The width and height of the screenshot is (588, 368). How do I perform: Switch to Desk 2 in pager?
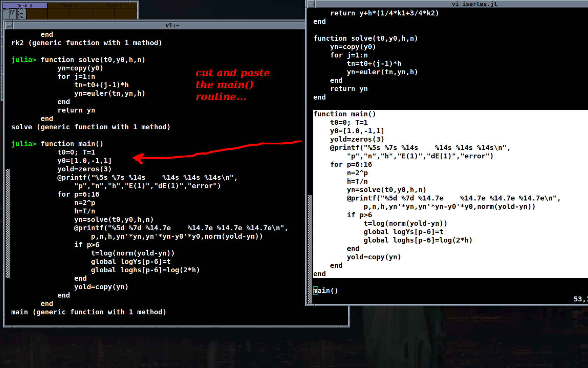114,6
